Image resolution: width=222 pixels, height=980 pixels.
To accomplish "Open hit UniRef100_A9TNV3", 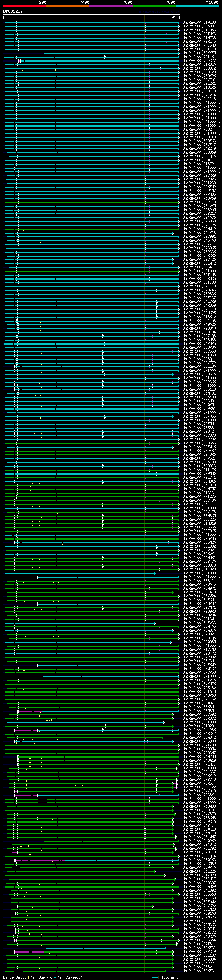I will (199, 34).
